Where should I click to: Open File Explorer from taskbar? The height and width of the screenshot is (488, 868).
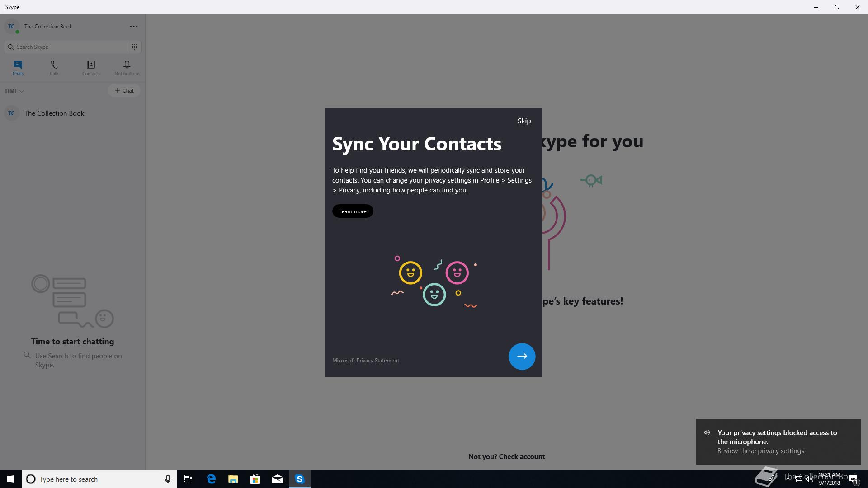pos(233,479)
